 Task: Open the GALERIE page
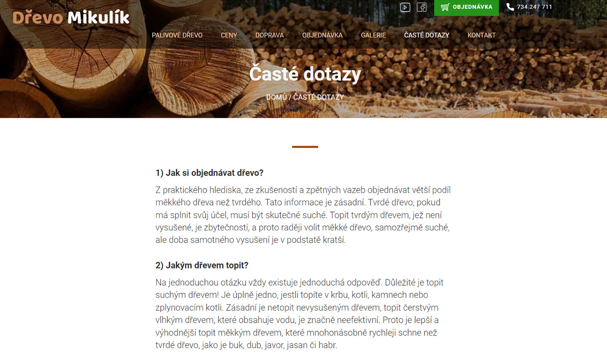[x=373, y=35]
